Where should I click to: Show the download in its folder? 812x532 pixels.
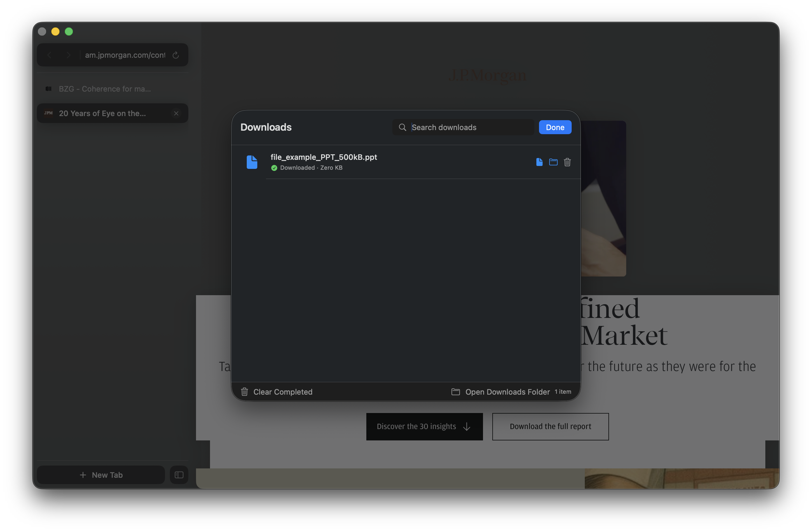[553, 162]
